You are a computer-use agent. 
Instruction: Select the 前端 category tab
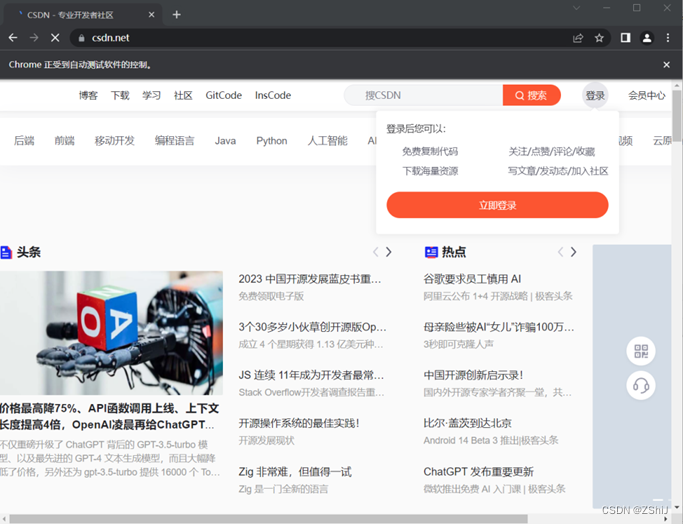pos(64,141)
